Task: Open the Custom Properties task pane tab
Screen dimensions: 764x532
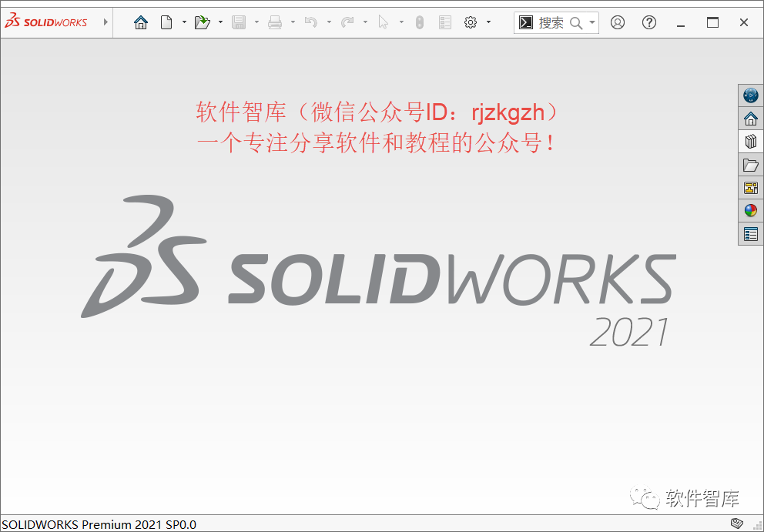Action: click(751, 234)
